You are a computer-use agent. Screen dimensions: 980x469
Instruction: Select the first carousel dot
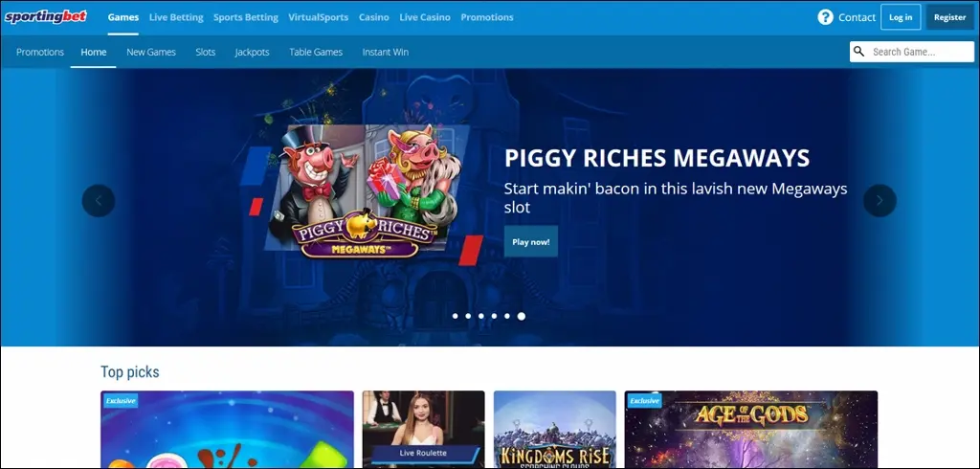455,317
